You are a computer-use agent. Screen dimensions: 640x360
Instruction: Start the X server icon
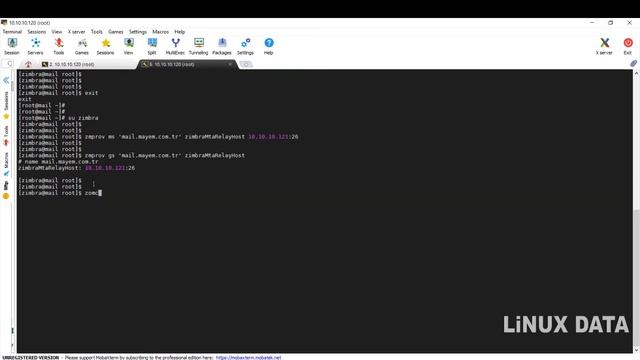click(x=604, y=46)
